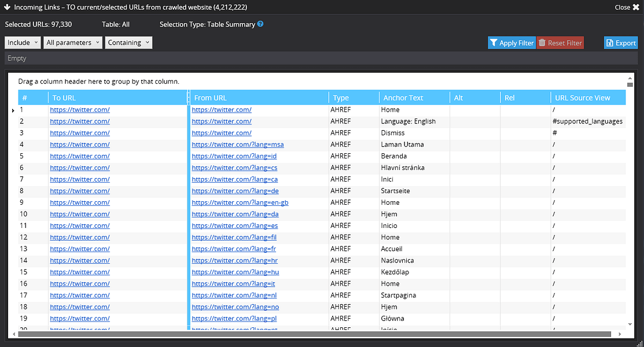Click the horizontal scrollbar left arrow
This screenshot has width=644, height=347.
click(x=14, y=334)
